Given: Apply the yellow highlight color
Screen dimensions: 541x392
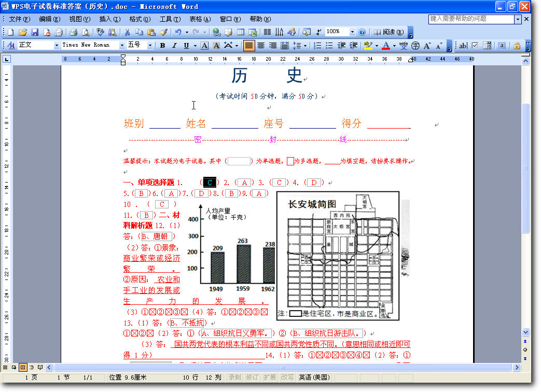Looking at the screenshot, I should [x=368, y=46].
